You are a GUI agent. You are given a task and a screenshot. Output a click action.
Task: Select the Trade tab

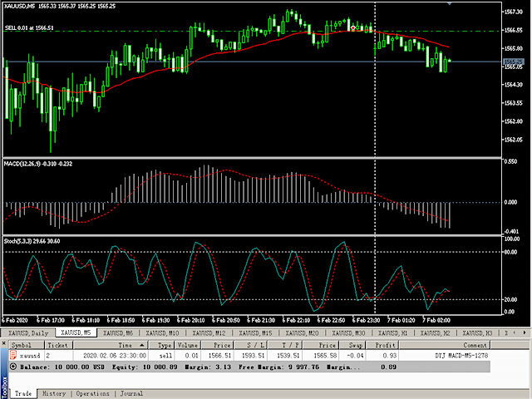[x=22, y=393]
